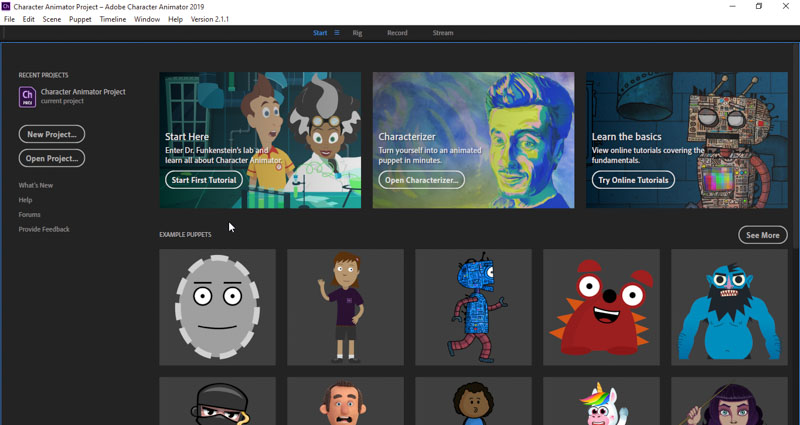This screenshot has width=800, height=425.
Task: Open recent Character Animator Project entry
Action: pos(72,96)
